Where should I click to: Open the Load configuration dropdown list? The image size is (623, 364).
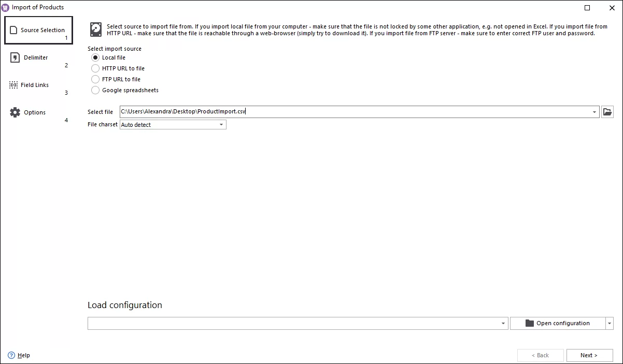point(502,323)
